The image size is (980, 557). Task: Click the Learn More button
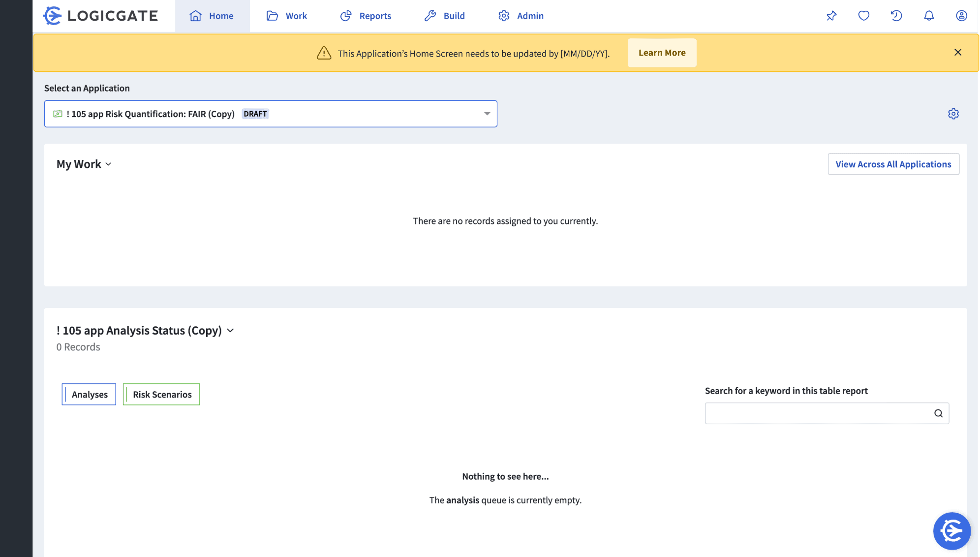pos(662,53)
